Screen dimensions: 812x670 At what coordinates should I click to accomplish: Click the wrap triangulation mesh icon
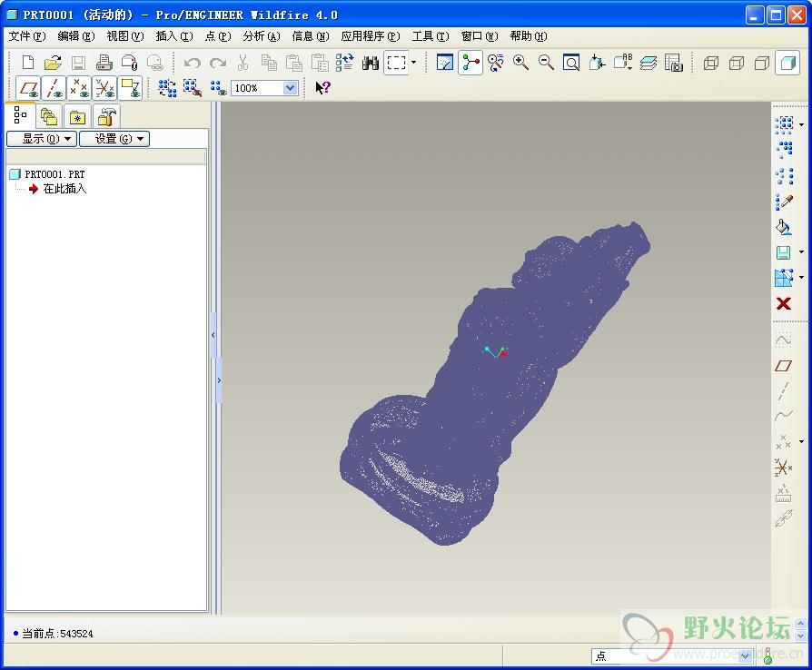(784, 278)
